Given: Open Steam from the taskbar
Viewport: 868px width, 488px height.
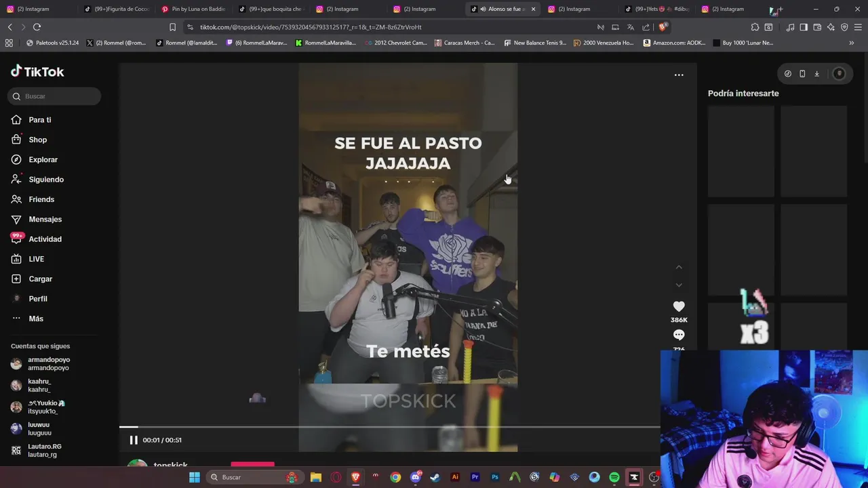Looking at the screenshot, I should tap(435, 477).
